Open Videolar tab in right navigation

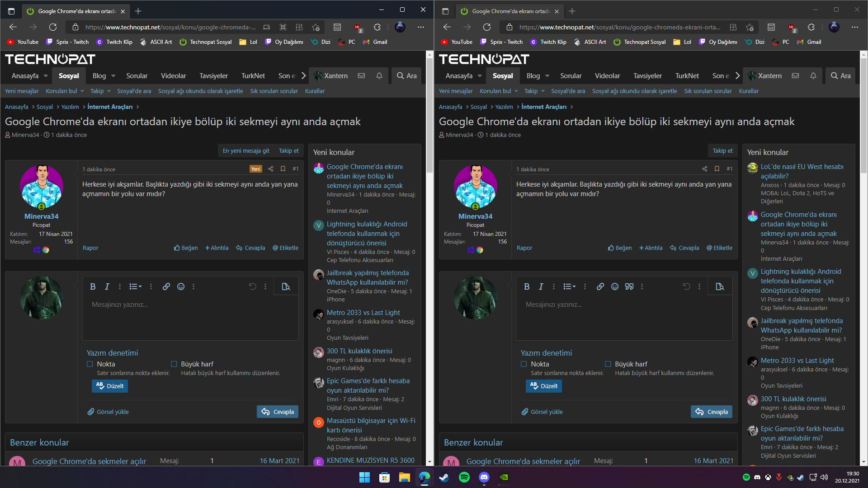[x=607, y=76]
